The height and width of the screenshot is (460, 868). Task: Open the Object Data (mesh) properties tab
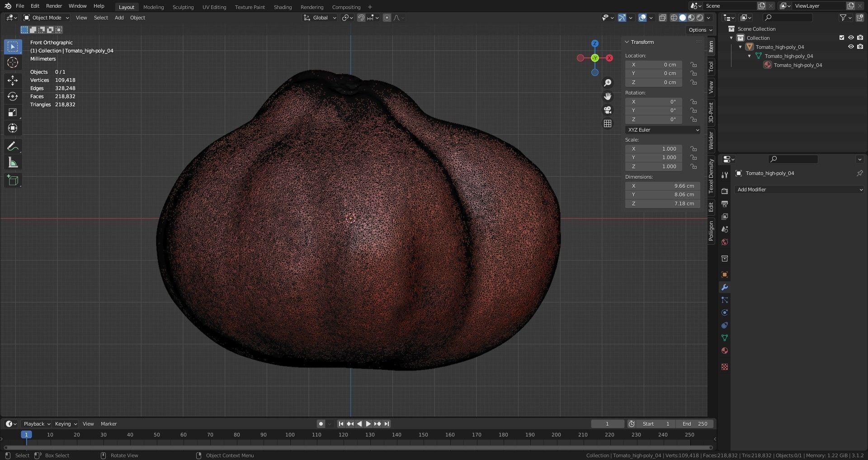click(x=725, y=338)
